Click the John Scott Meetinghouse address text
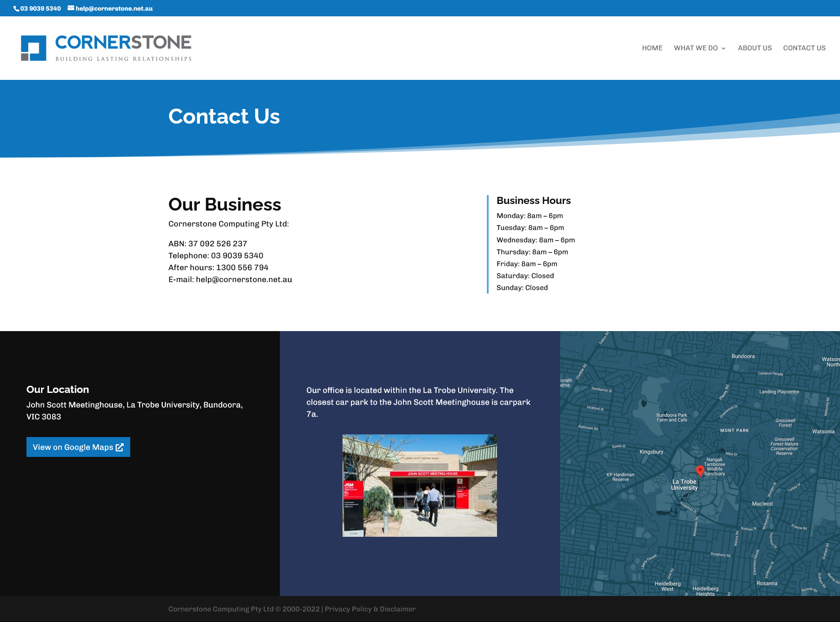 point(135,411)
